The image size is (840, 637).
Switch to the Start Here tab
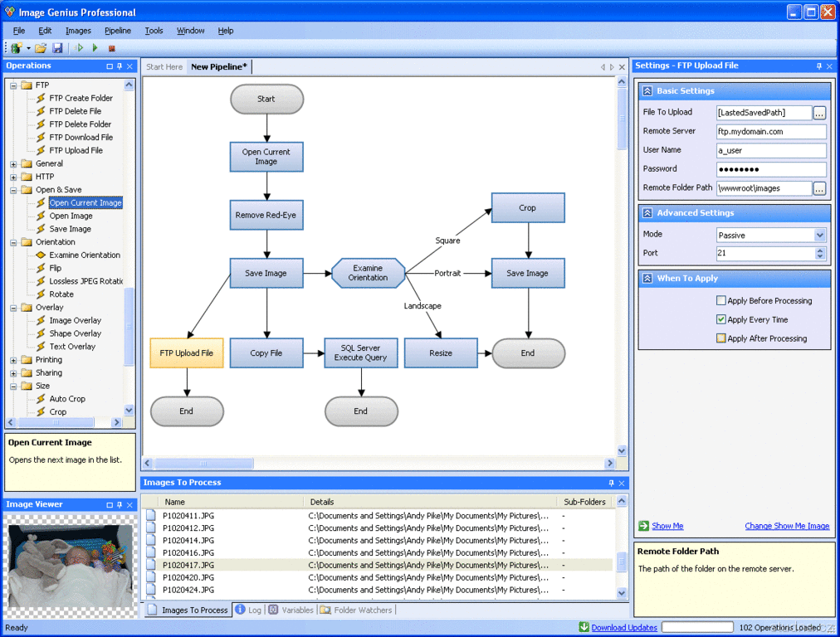point(164,67)
